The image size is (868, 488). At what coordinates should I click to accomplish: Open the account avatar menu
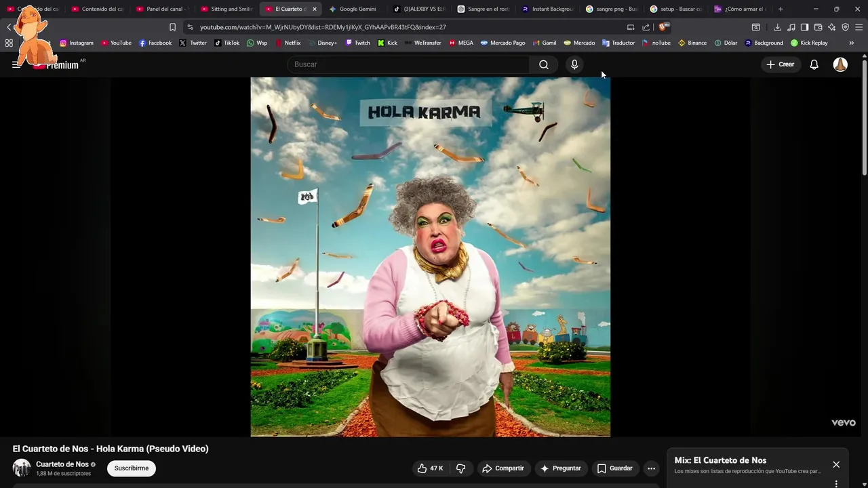(840, 64)
